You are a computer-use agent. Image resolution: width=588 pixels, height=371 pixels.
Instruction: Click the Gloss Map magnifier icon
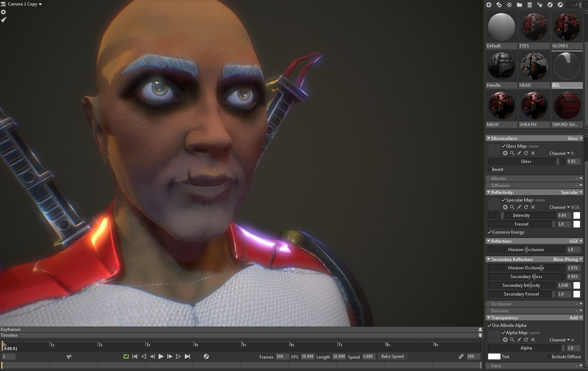512,153
